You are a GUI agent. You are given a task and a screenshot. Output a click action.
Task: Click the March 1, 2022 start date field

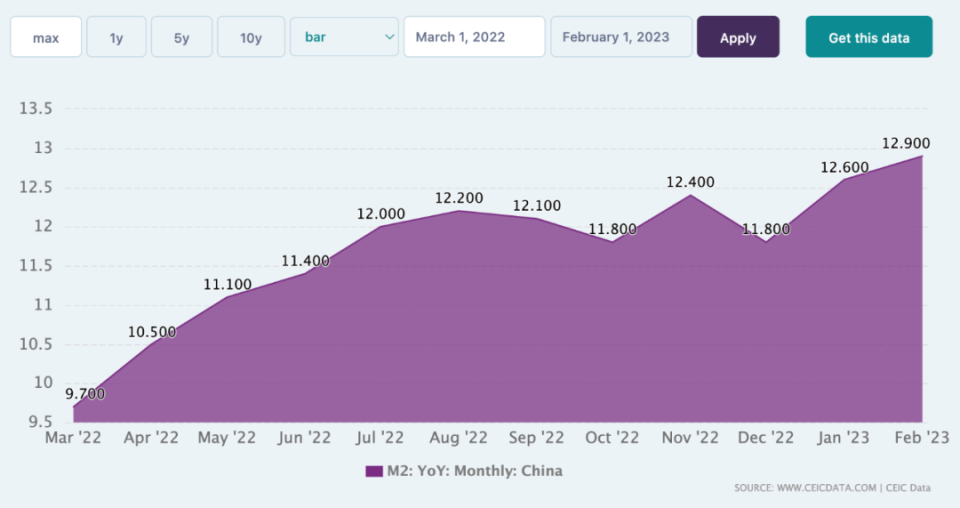point(474,37)
